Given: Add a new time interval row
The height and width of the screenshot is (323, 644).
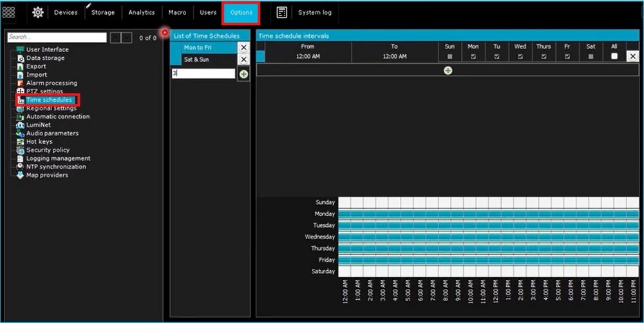Looking at the screenshot, I should click(448, 70).
